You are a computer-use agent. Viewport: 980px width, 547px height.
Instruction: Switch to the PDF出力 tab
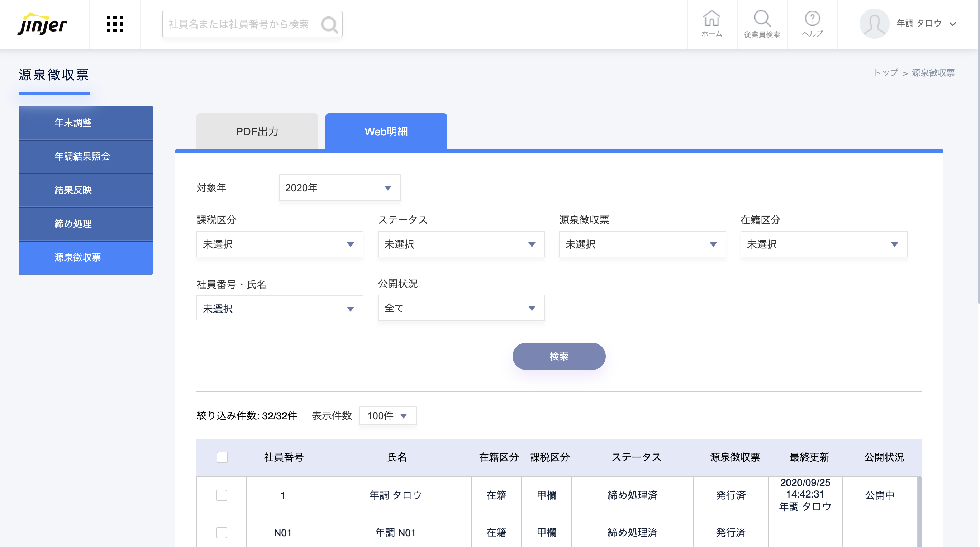click(257, 132)
